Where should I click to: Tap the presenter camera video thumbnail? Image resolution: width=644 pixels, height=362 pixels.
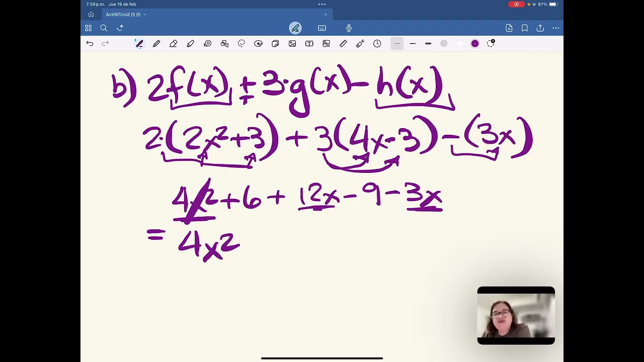coord(516,316)
